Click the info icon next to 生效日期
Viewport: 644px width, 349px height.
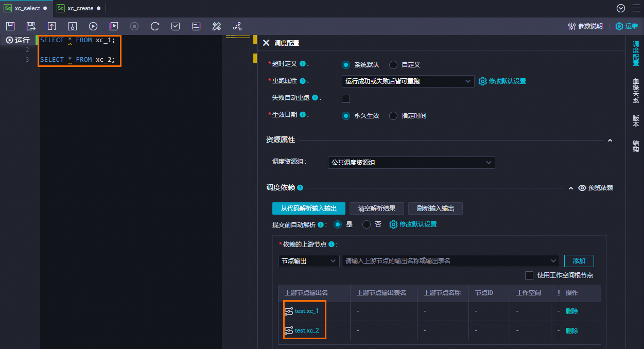click(x=303, y=115)
